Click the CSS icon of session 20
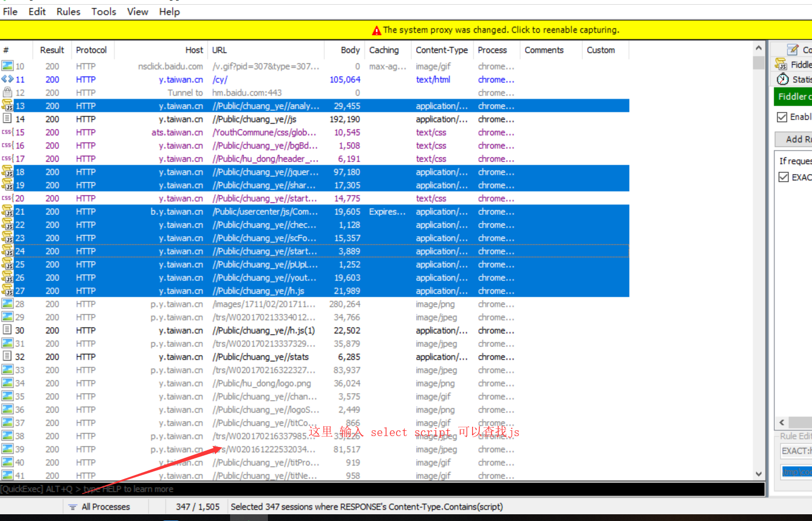Image resolution: width=812 pixels, height=521 pixels. (x=7, y=198)
